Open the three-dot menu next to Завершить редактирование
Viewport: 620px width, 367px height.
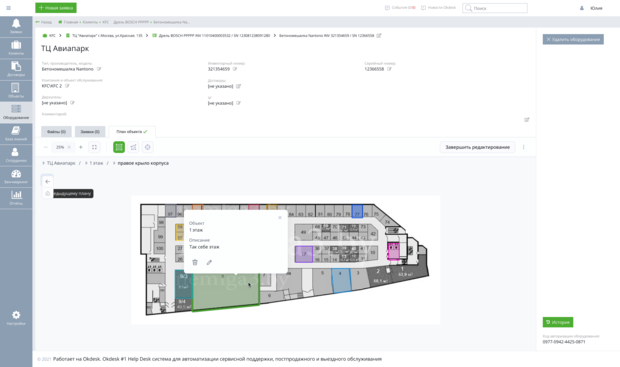[x=524, y=147]
